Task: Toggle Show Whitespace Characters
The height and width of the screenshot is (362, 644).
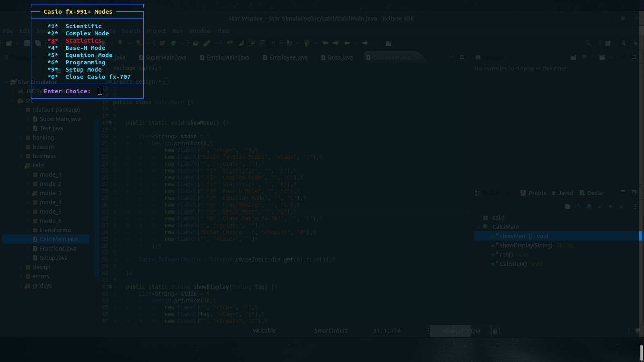Action: [273, 43]
